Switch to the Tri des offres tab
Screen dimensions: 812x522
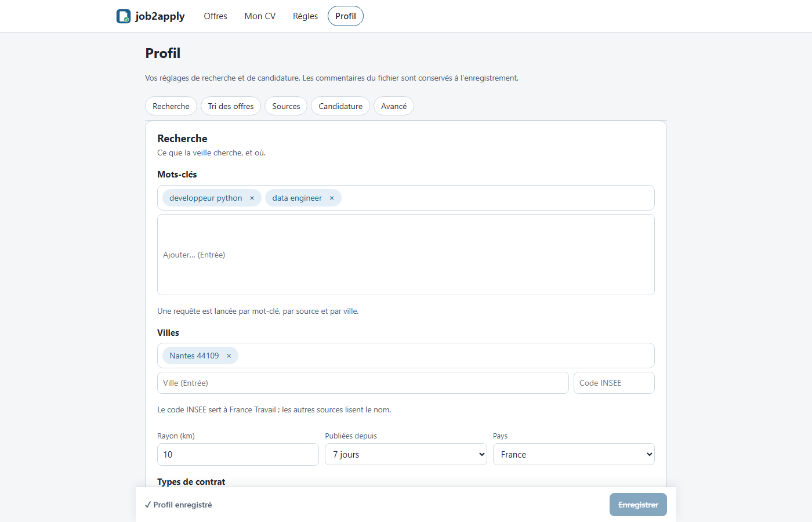(x=231, y=106)
